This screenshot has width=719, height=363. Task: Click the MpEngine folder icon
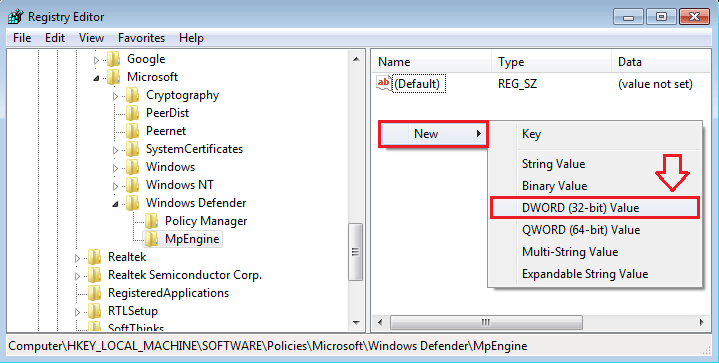coord(151,239)
